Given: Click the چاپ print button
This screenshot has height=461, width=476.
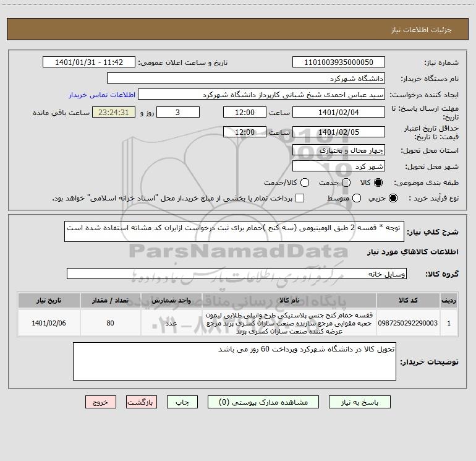Looking at the screenshot, I should click(x=182, y=402).
